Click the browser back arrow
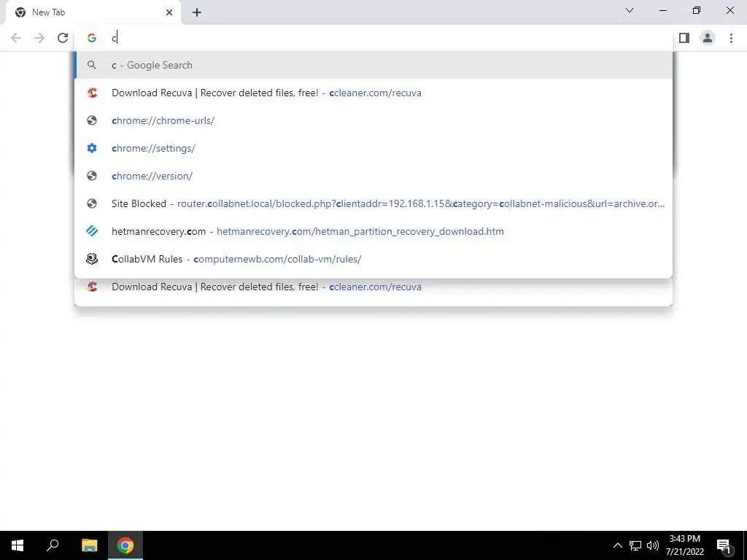The height and width of the screenshot is (560, 747). click(16, 38)
